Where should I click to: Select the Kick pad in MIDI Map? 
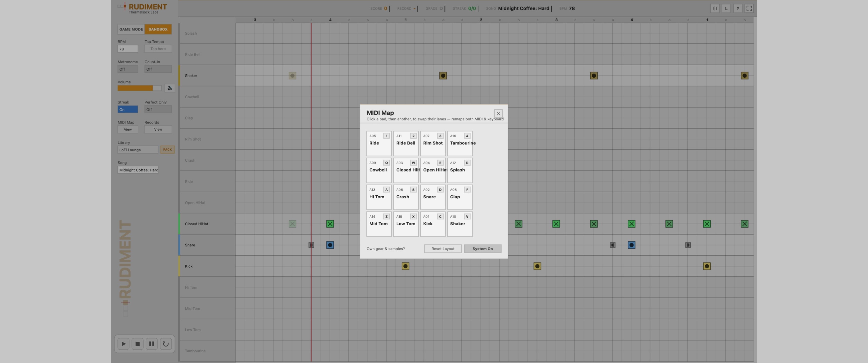[433, 224]
